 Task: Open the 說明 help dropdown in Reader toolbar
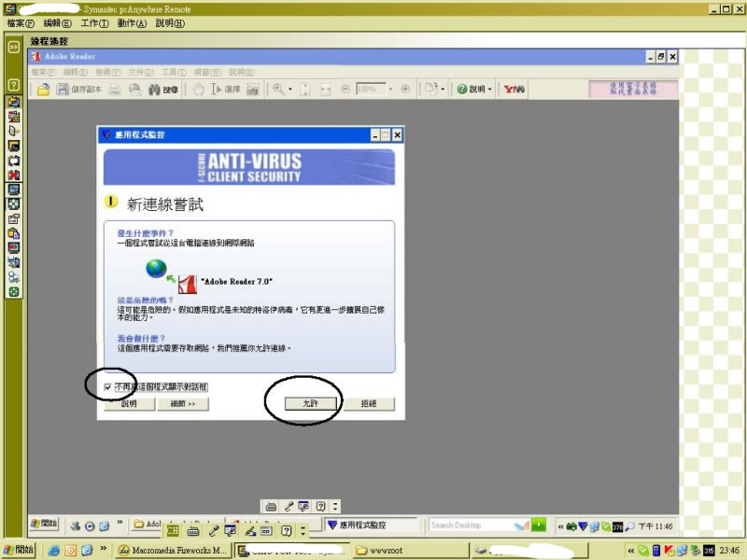474,89
